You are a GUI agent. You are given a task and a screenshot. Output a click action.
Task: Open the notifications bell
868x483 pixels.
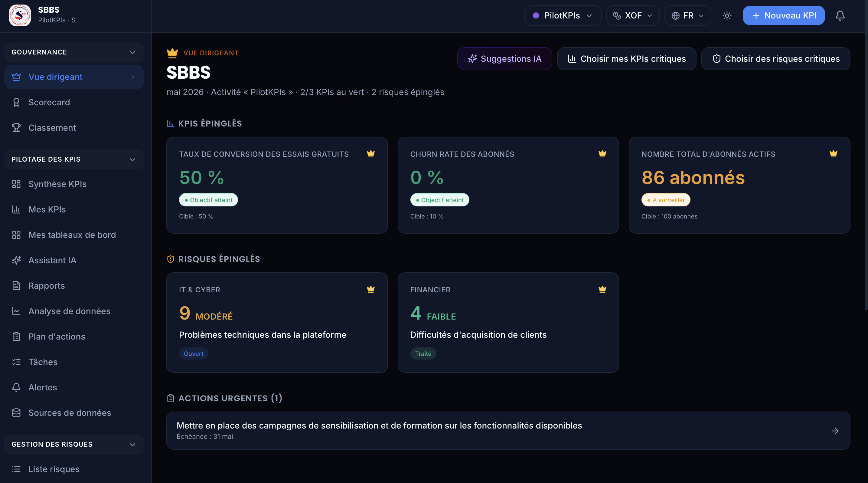pos(840,15)
